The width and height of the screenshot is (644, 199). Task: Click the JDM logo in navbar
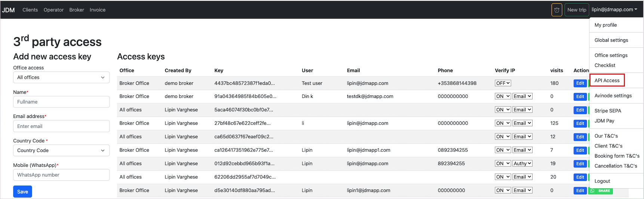[x=8, y=10]
